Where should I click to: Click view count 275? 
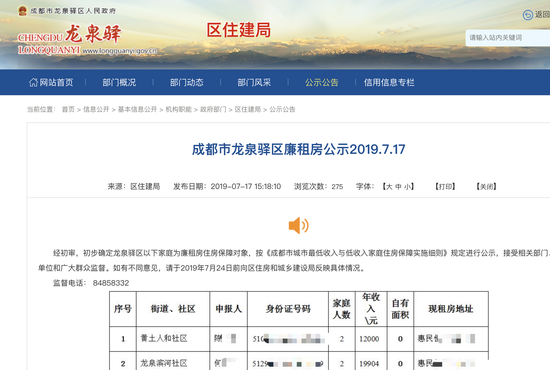pyautogui.click(x=337, y=187)
